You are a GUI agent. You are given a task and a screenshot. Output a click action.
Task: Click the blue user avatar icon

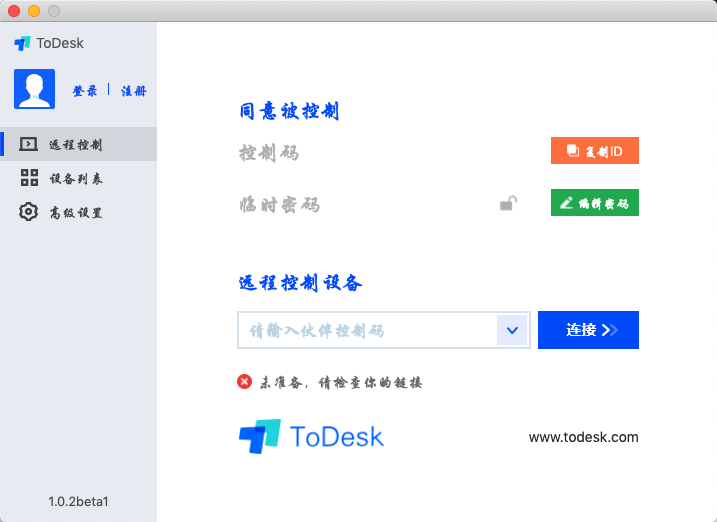point(35,89)
